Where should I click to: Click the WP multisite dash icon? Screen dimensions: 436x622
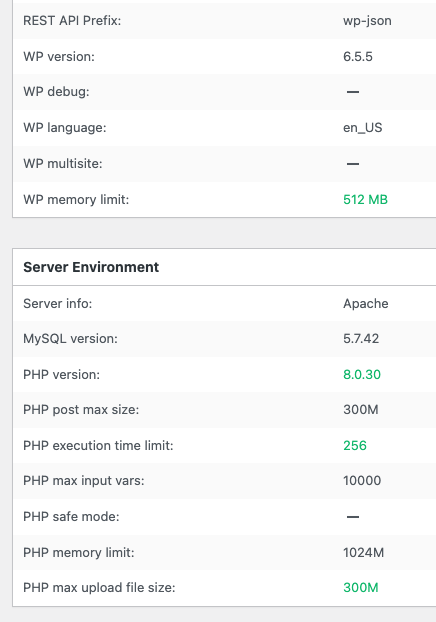pyautogui.click(x=353, y=163)
